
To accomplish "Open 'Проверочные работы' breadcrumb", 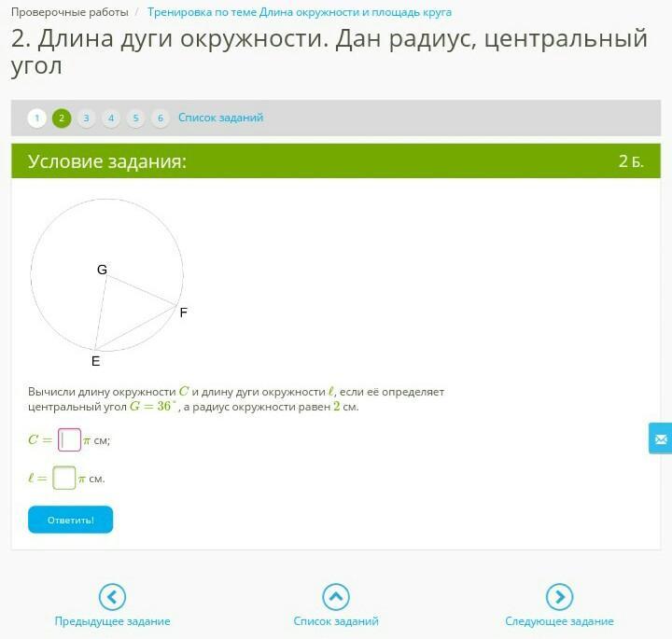I will [x=70, y=12].
